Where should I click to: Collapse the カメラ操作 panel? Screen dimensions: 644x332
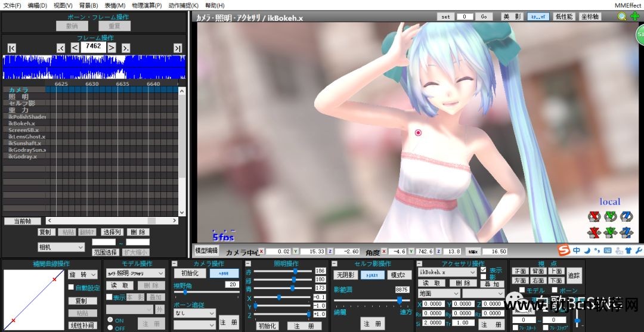tap(175, 263)
